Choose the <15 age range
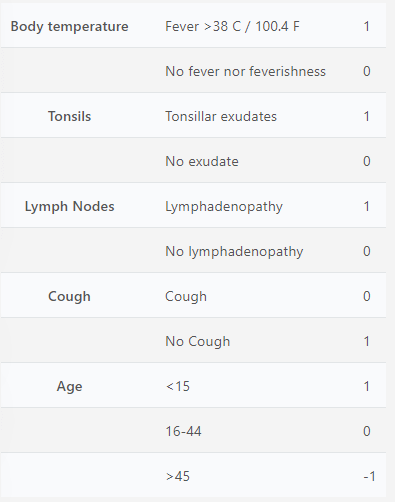395x502 pixels. [x=178, y=386]
